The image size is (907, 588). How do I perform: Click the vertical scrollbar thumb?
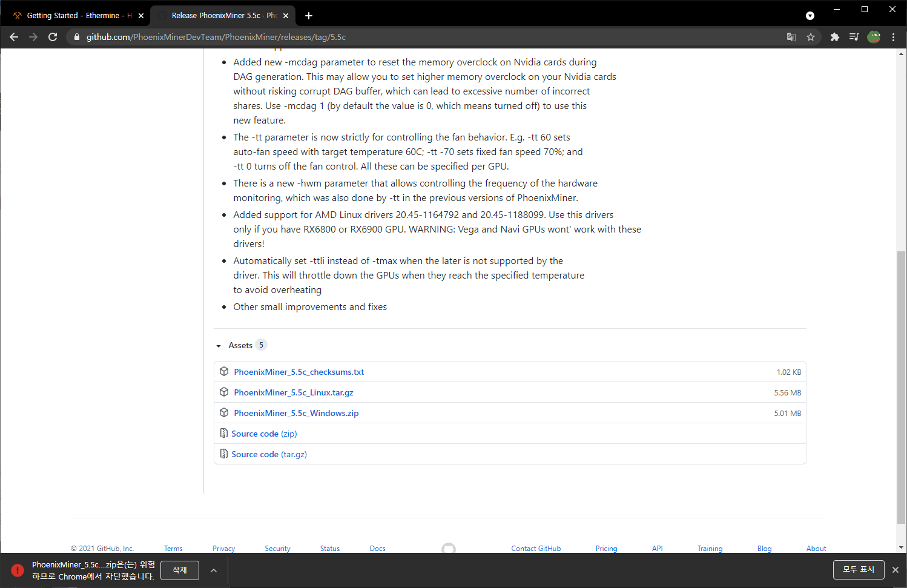point(902,387)
